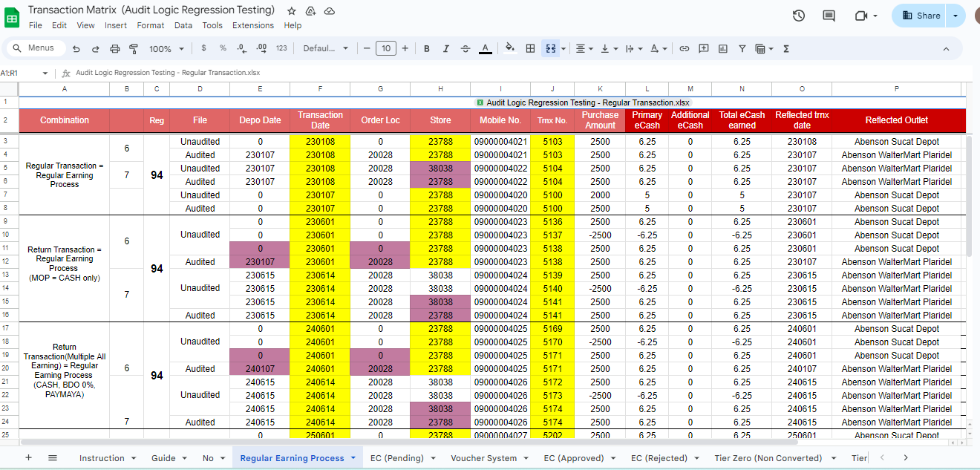980x470 pixels.
Task: Open the File menu
Action: pos(36,25)
